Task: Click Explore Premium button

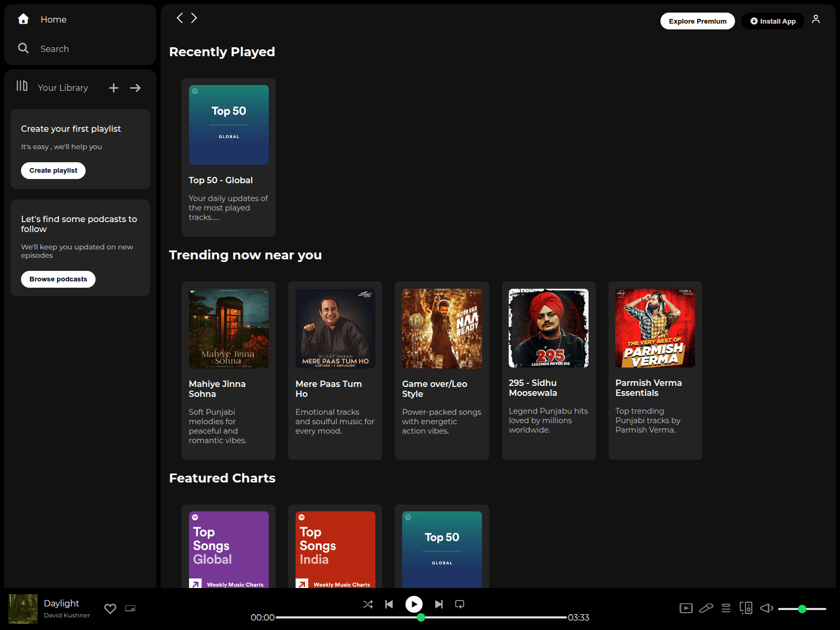Action: (x=698, y=21)
